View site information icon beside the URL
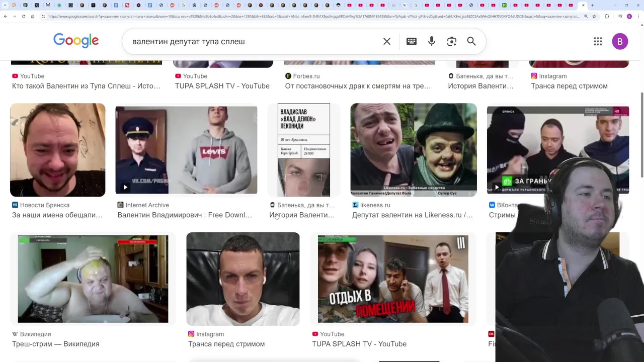The width and height of the screenshot is (644, 362). tap(44, 16)
